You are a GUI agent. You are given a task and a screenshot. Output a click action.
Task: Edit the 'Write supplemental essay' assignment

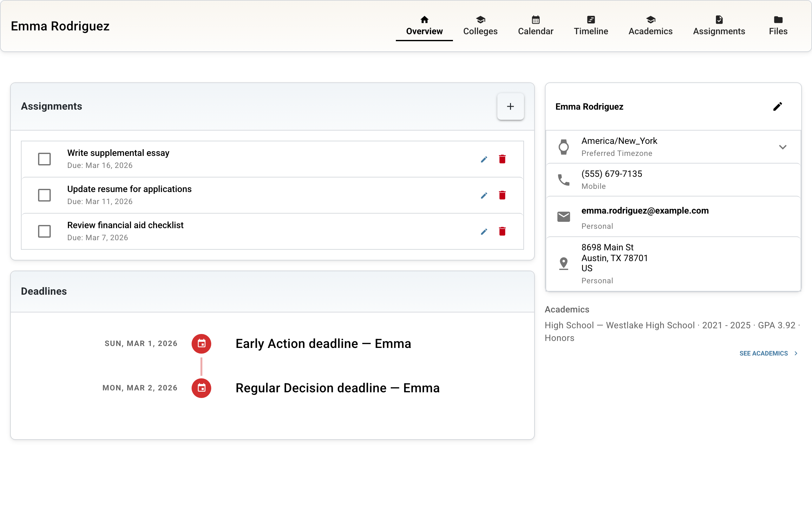point(484,159)
